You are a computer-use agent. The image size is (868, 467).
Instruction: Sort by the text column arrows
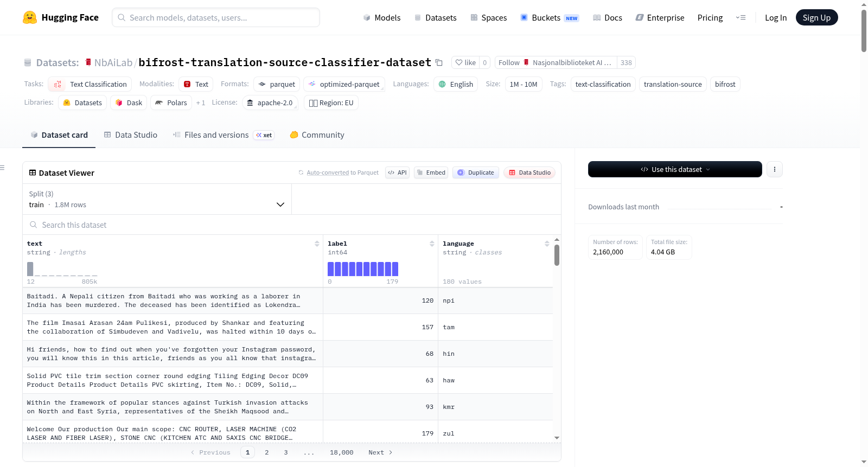(x=317, y=244)
